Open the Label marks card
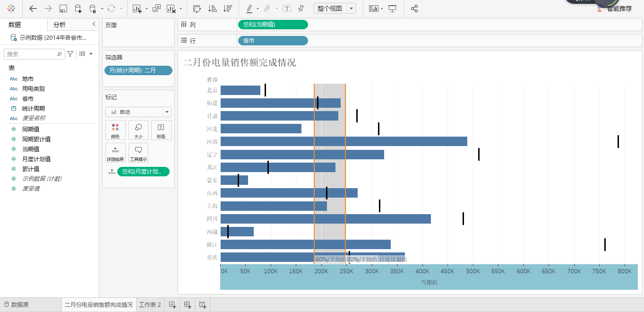This screenshot has width=644, height=312. tap(161, 130)
